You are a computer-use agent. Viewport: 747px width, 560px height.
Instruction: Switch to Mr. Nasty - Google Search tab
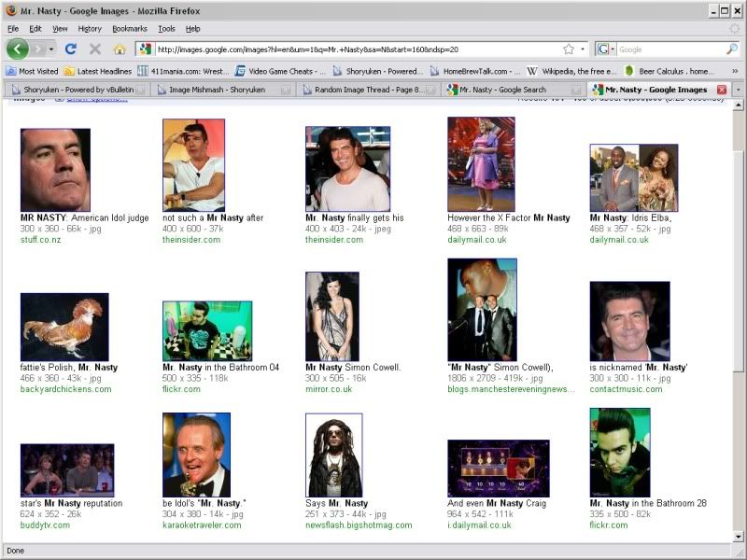pos(514,89)
